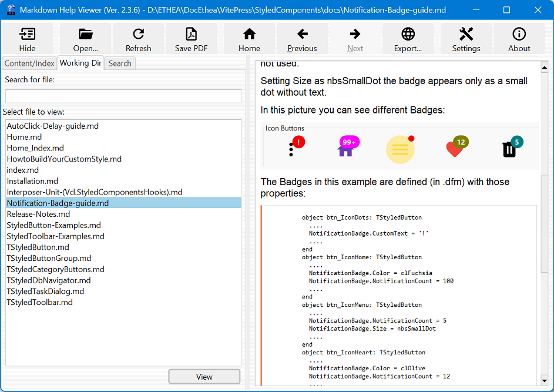The height and width of the screenshot is (392, 554).
Task: Minimize the Markdown Help Viewer window
Action: click(x=475, y=9)
